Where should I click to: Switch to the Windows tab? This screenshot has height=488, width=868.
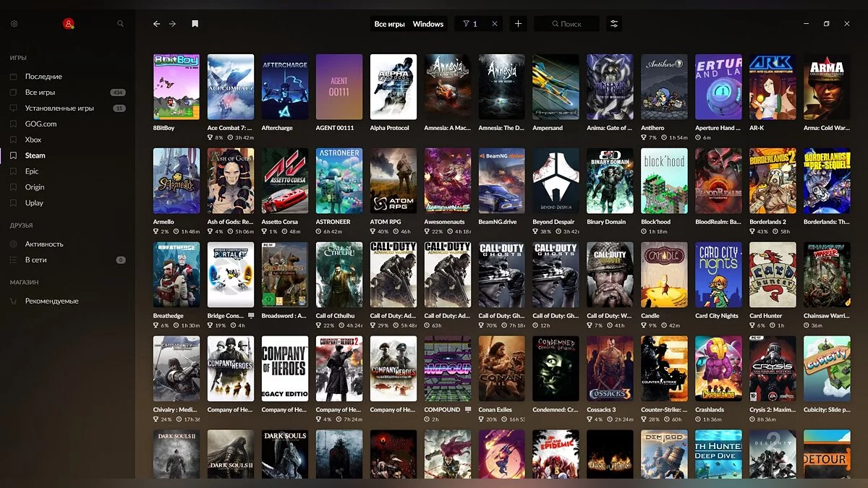428,24
